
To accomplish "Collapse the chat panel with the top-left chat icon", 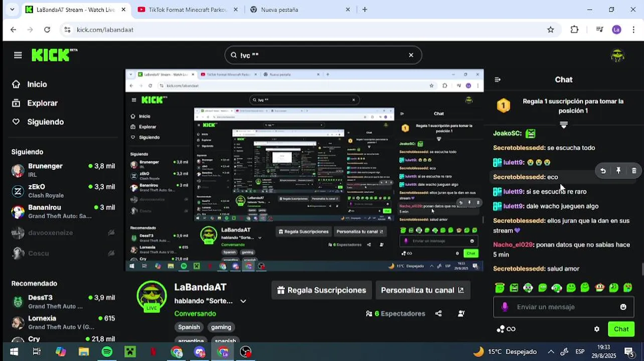I will [x=498, y=80].
